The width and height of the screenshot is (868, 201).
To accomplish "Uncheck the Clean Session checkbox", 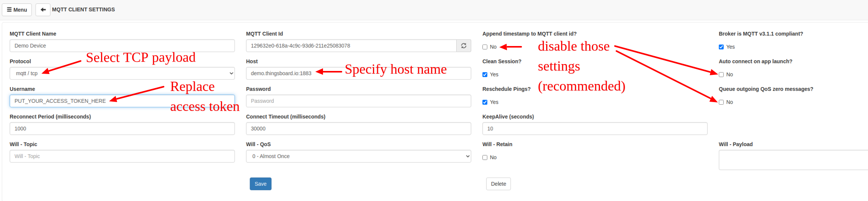I will (485, 75).
